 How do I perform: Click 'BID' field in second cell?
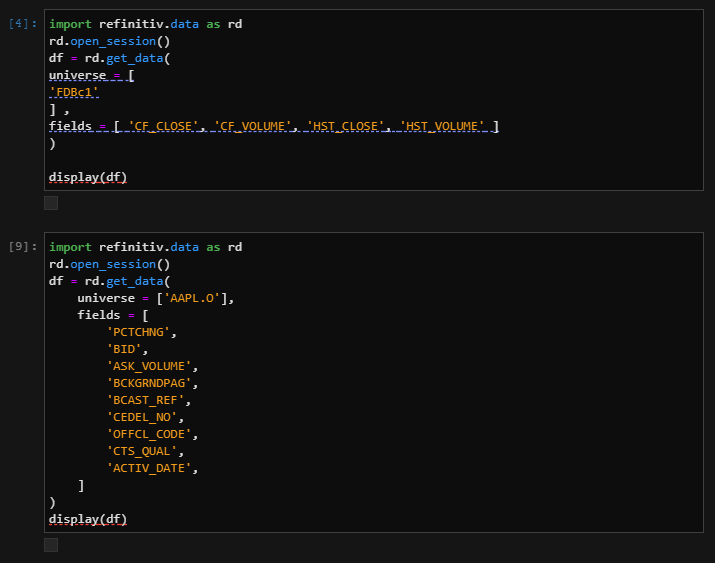pos(124,349)
